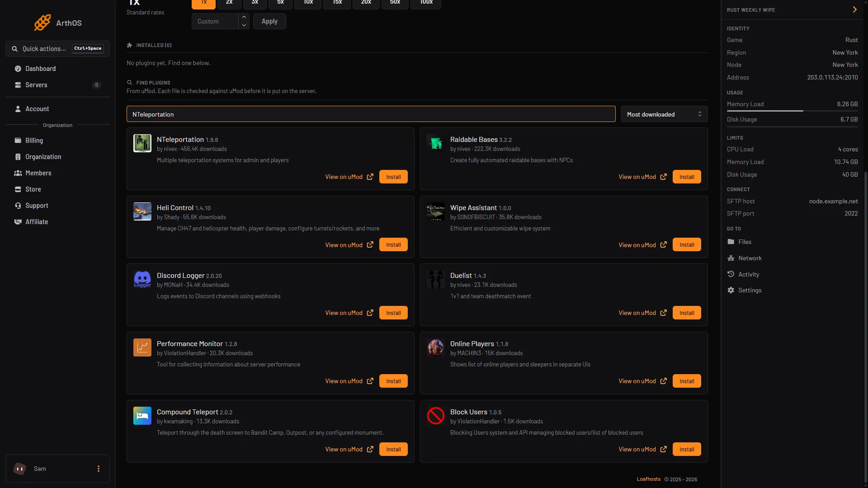Install Discord Logger plugin
Viewport: 868px width, 488px height.
[393, 313]
